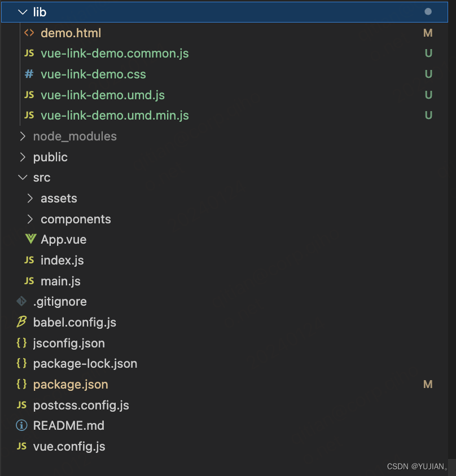Open the vue.config.js file
456x476 pixels.
tap(69, 447)
